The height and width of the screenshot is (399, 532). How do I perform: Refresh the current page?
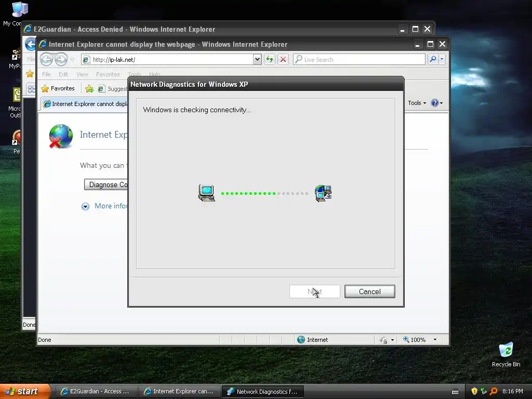click(270, 59)
